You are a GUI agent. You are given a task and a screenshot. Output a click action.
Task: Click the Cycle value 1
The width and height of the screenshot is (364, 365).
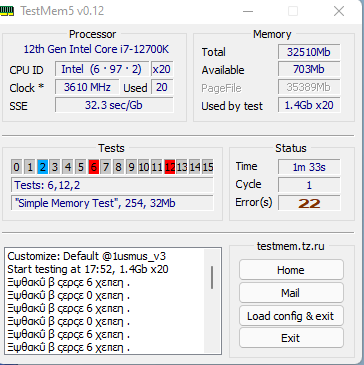click(309, 185)
